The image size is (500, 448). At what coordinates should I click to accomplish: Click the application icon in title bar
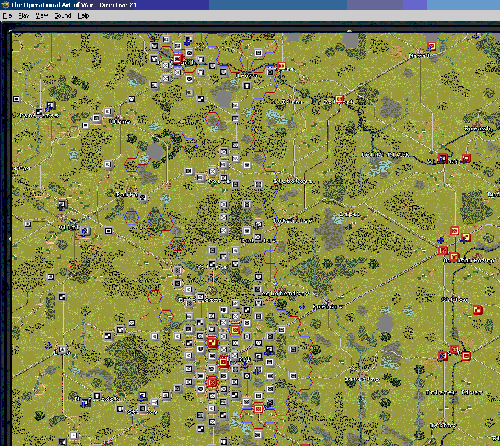[x=5, y=5]
